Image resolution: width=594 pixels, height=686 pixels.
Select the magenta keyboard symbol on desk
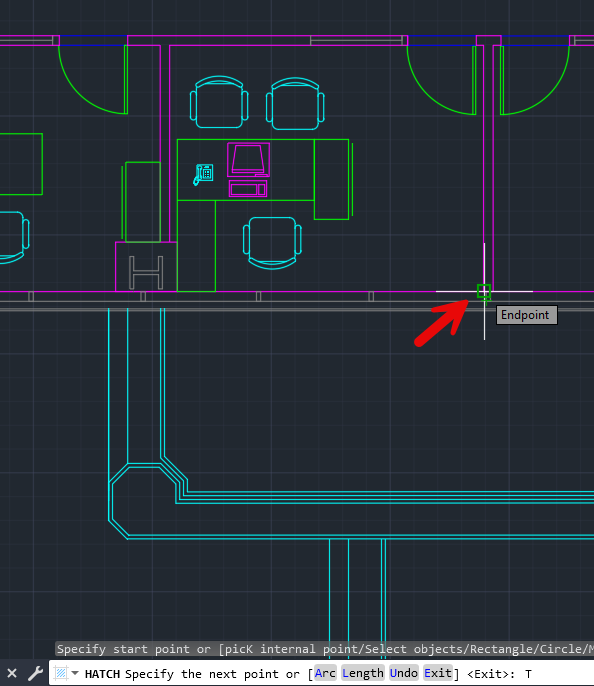248,189
